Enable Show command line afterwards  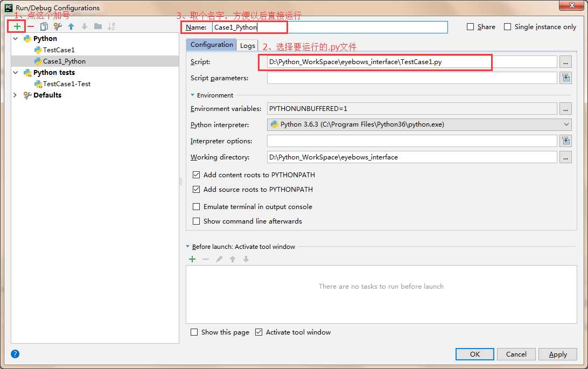pos(196,221)
